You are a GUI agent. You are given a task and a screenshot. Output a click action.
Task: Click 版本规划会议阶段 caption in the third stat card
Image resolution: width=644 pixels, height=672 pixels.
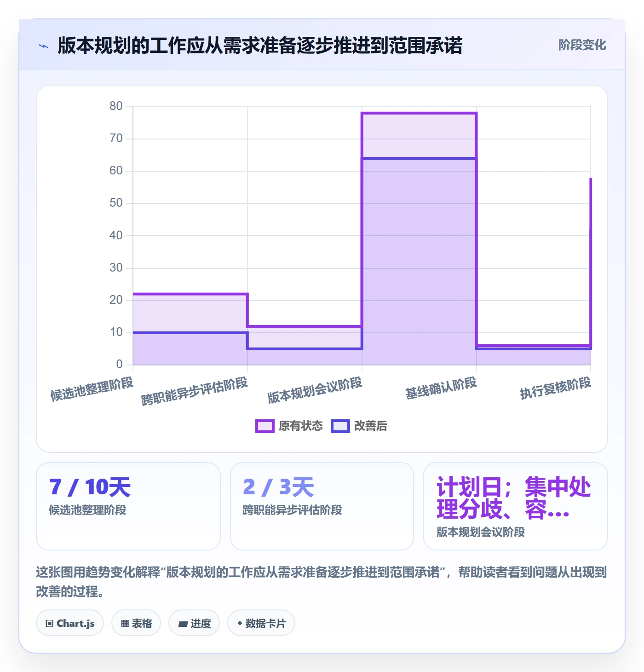[x=481, y=532]
